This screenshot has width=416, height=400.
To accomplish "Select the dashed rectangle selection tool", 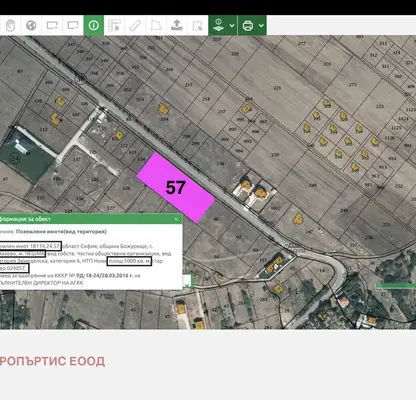I will pyautogui.click(x=198, y=25).
